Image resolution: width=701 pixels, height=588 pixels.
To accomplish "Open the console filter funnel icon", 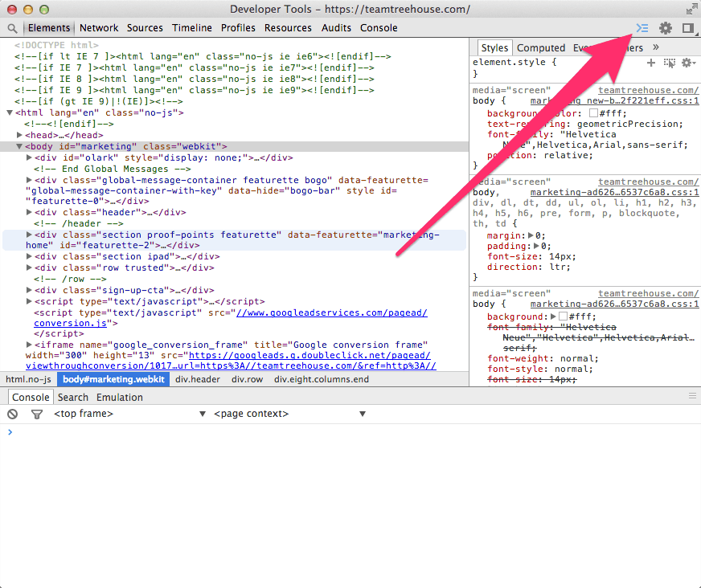I will 36,414.
